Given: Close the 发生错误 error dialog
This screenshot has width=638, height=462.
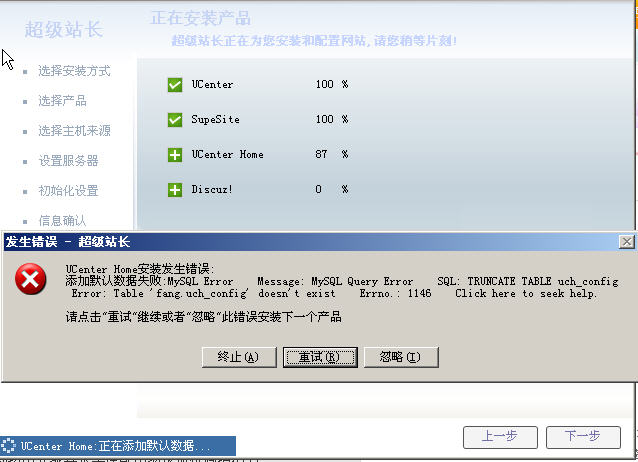Looking at the screenshot, I should [627, 242].
